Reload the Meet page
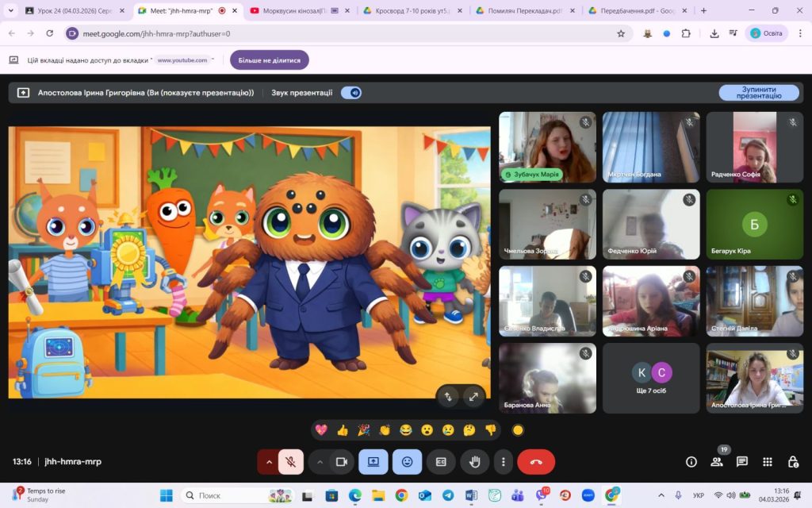812x508 pixels. 50,33
